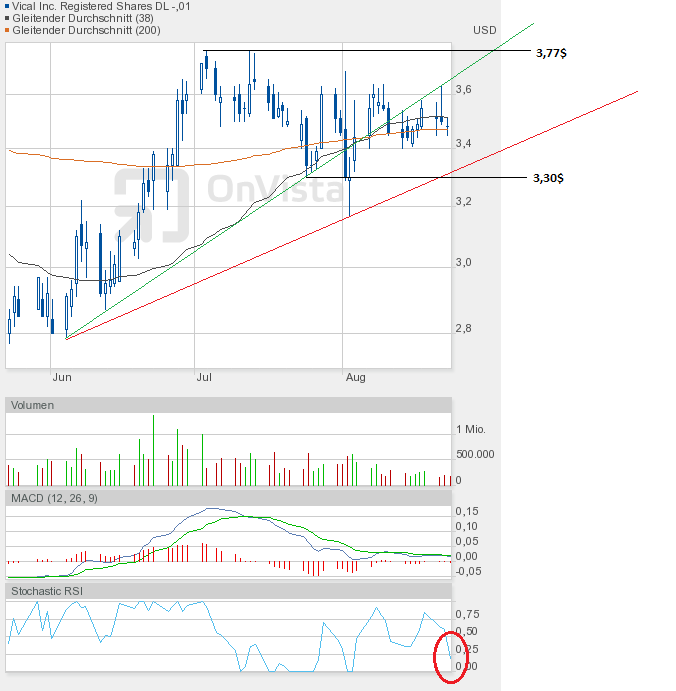Click the 2,8 price axis value
The height and width of the screenshot is (691, 676).
coord(463,328)
